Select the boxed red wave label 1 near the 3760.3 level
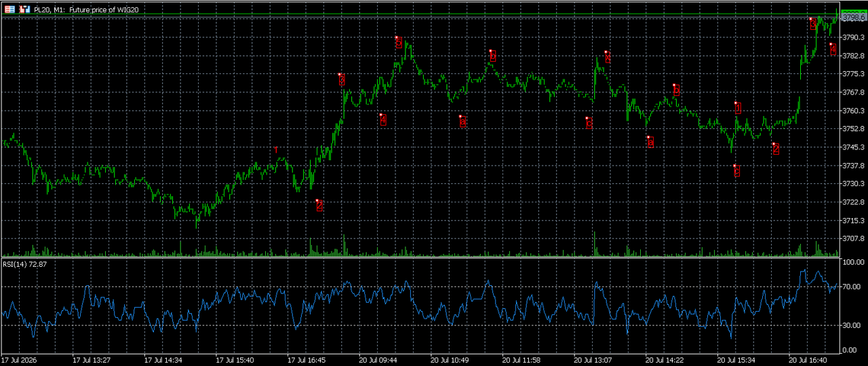The height and width of the screenshot is (366, 868). point(738,108)
